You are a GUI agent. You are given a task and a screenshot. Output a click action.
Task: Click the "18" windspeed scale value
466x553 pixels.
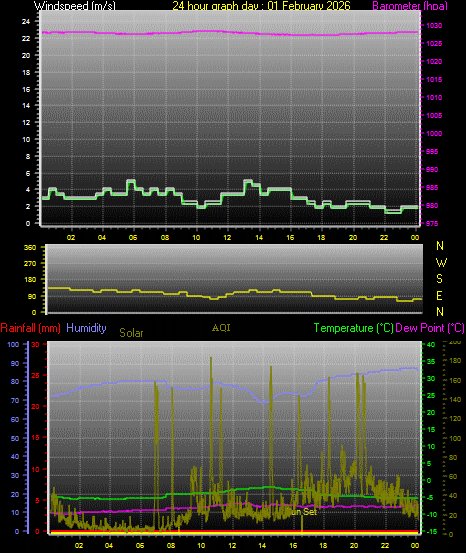(26, 72)
